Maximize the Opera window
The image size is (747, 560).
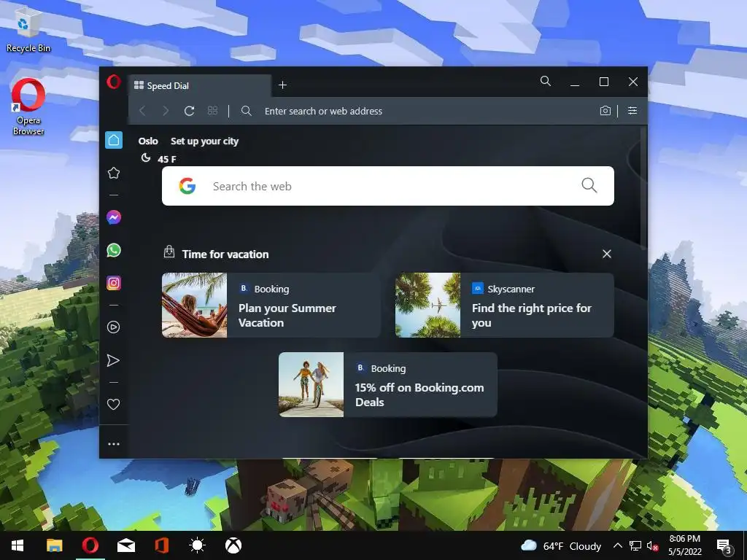click(603, 82)
